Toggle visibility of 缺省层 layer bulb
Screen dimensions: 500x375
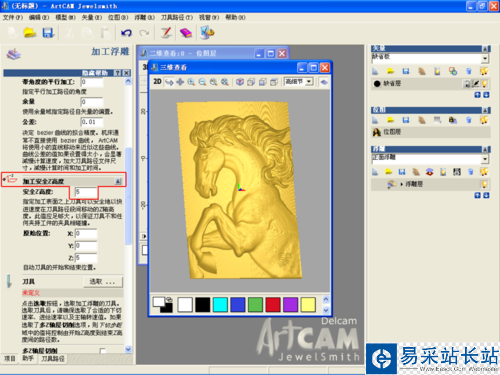(x=484, y=84)
